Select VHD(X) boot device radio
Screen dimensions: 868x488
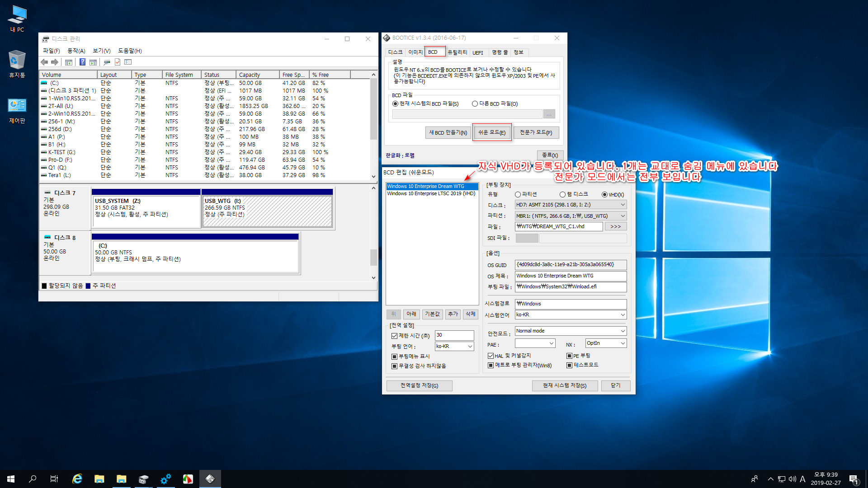[604, 195]
